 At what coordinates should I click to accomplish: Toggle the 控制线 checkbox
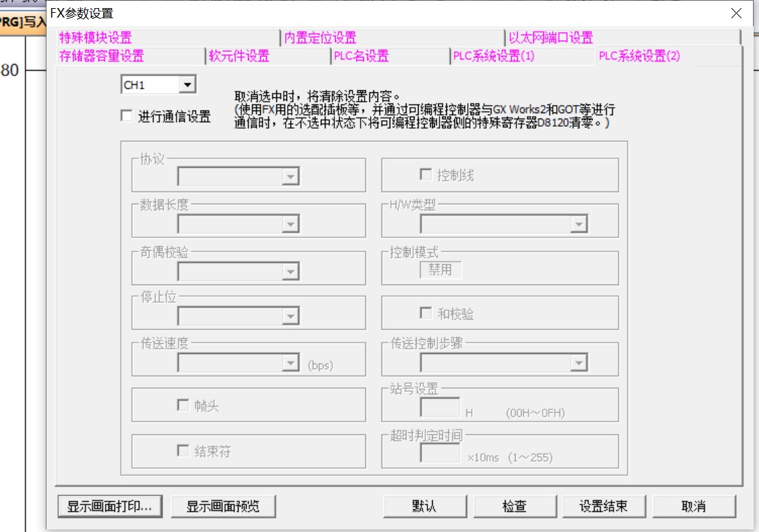[x=426, y=175]
